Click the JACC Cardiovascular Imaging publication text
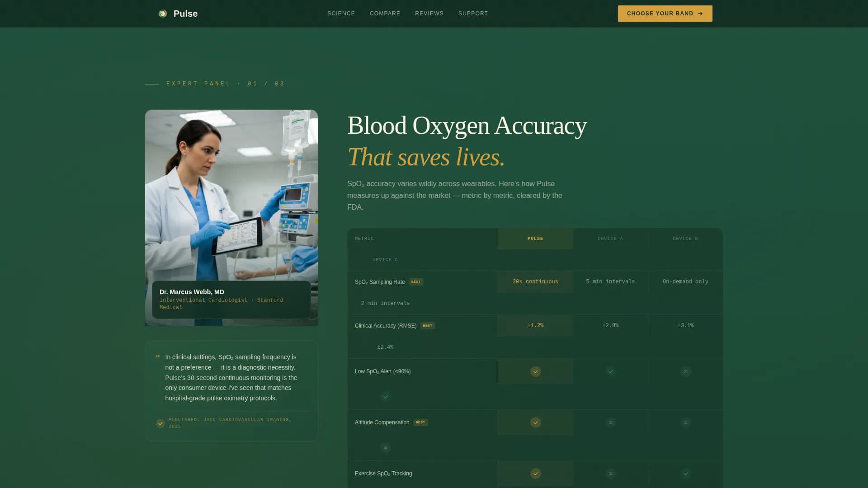868x488 pixels. (230, 423)
